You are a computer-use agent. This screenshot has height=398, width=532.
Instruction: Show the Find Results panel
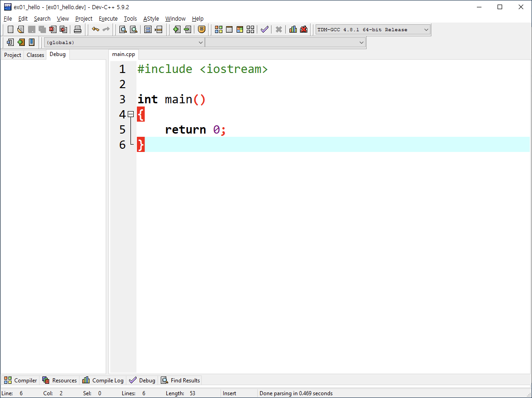pyautogui.click(x=180, y=380)
